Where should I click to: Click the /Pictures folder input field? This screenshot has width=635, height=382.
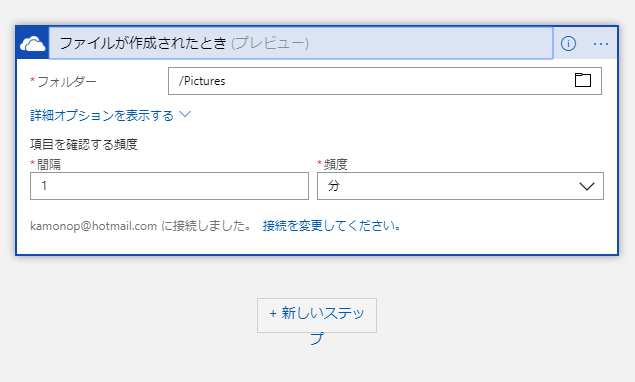385,81
